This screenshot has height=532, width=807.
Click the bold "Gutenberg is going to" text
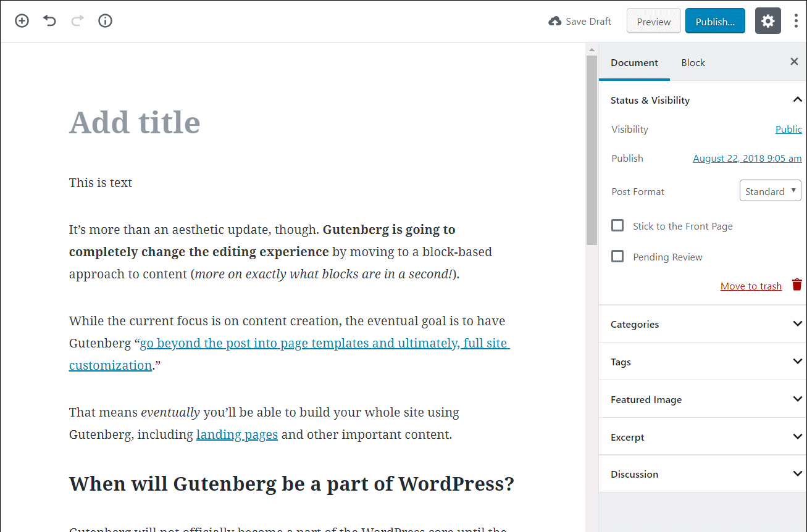[x=389, y=230]
